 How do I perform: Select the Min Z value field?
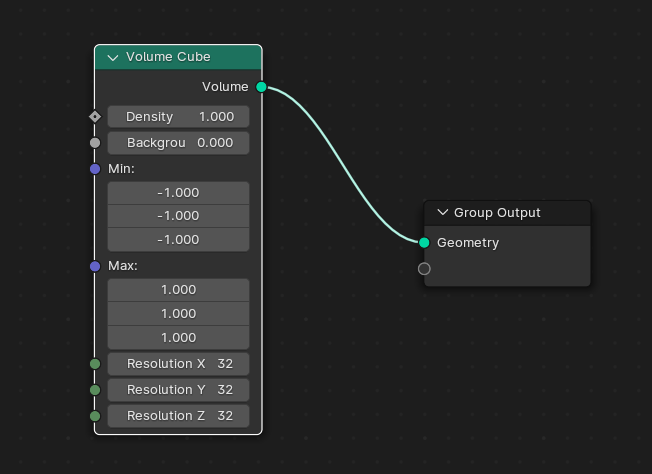(178, 240)
